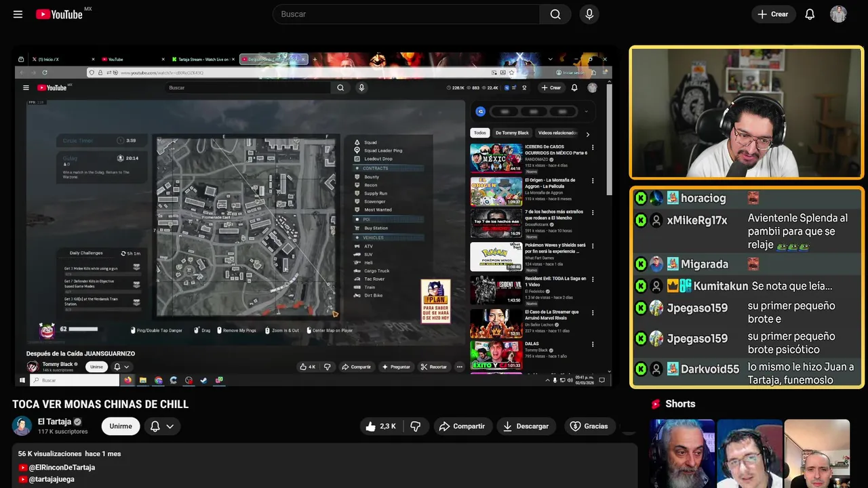Start voice search with the top microphone icon
This screenshot has width=868, height=488.
point(589,14)
